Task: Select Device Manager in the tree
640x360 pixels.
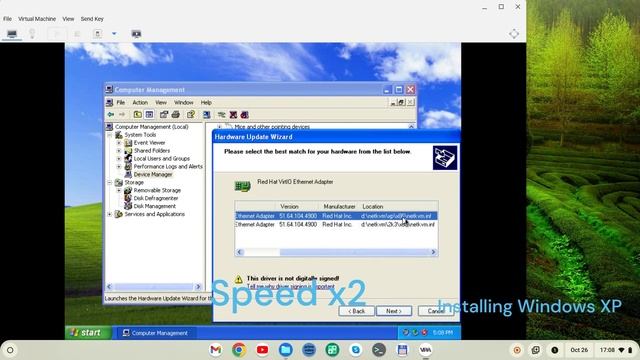Action: (x=153, y=174)
